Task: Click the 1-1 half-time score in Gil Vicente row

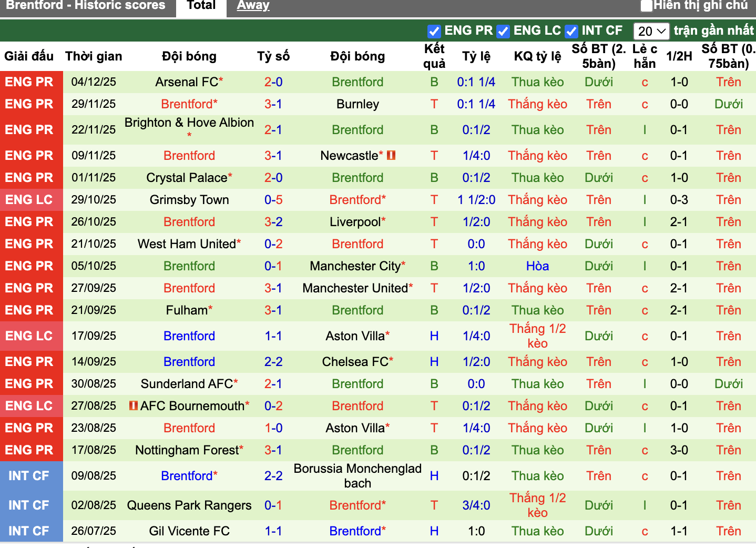Action: point(679,531)
